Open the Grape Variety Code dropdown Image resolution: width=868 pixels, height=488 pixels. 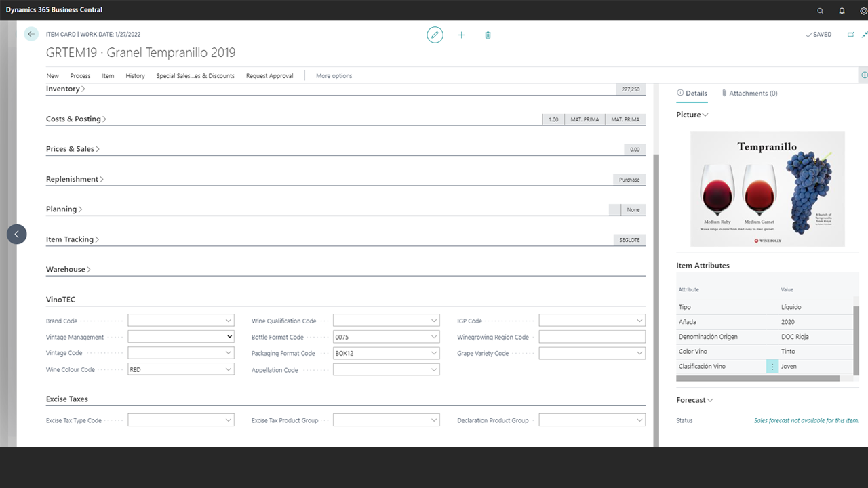pyautogui.click(x=639, y=353)
